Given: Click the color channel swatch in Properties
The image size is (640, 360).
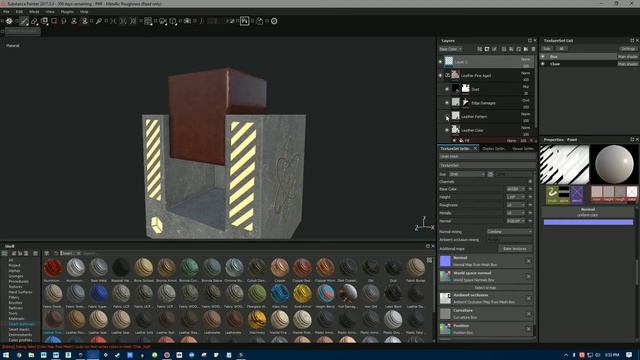Looking at the screenshot, I should (x=597, y=193).
